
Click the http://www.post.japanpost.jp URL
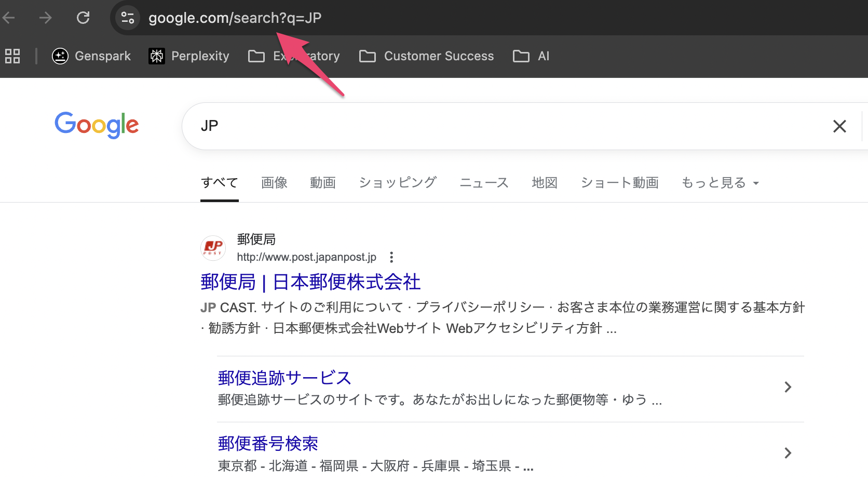(x=306, y=257)
